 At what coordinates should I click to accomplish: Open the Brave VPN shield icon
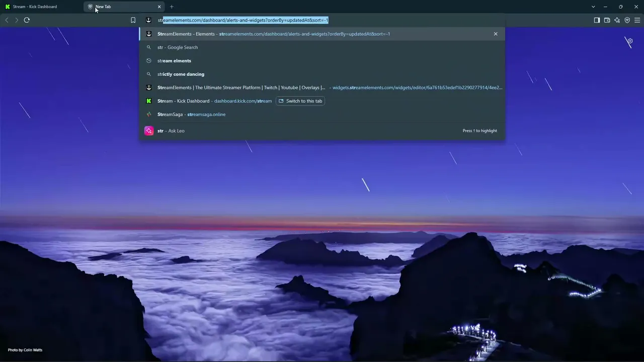[627, 20]
